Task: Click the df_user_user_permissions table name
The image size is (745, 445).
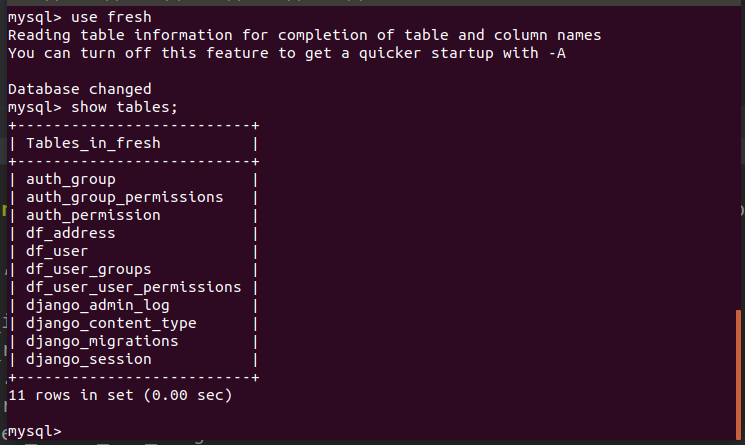Action: coord(134,287)
